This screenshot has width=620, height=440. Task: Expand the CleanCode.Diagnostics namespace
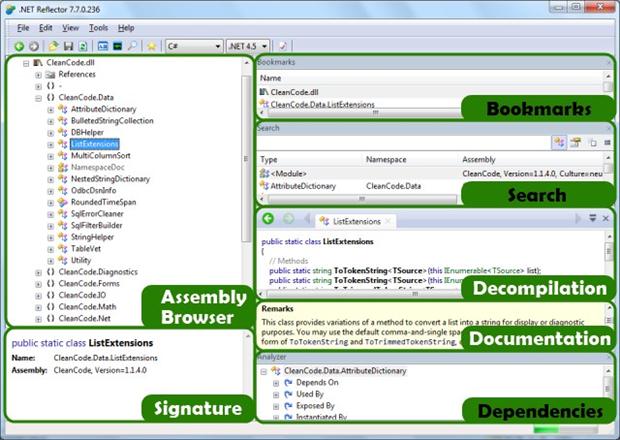click(x=38, y=272)
